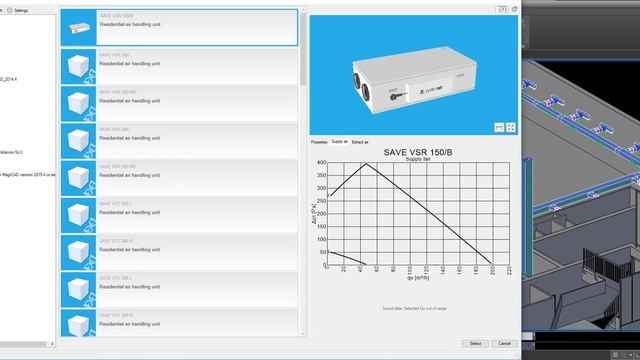Show dimensions view icon in 3D preview
The height and width of the screenshot is (360, 640).
pyautogui.click(x=499, y=127)
